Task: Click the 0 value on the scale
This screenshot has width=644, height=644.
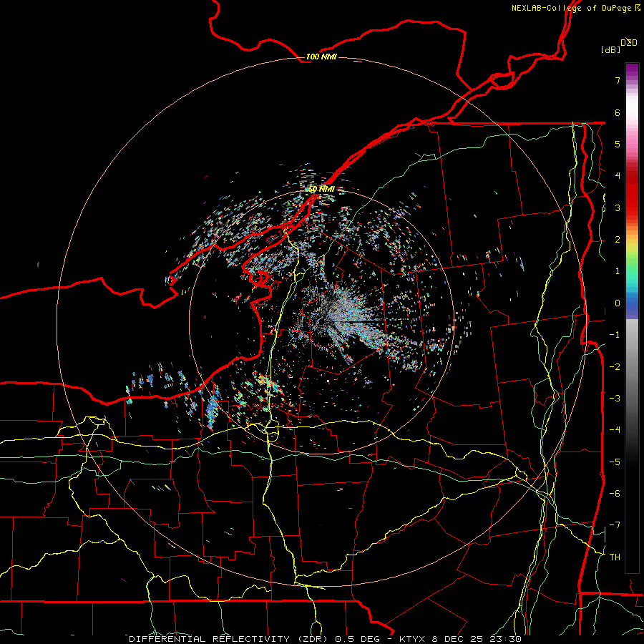Action: [x=618, y=303]
